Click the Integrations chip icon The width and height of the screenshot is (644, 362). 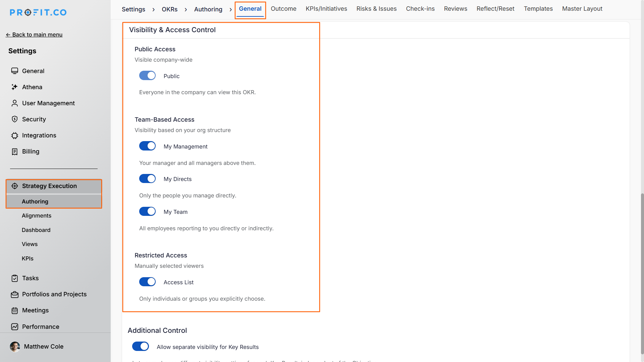click(x=14, y=135)
